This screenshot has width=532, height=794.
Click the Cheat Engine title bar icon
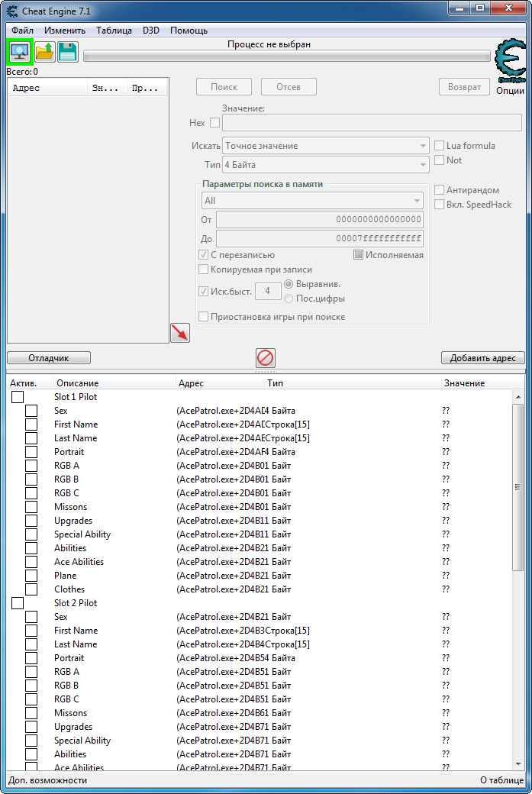click(x=11, y=11)
